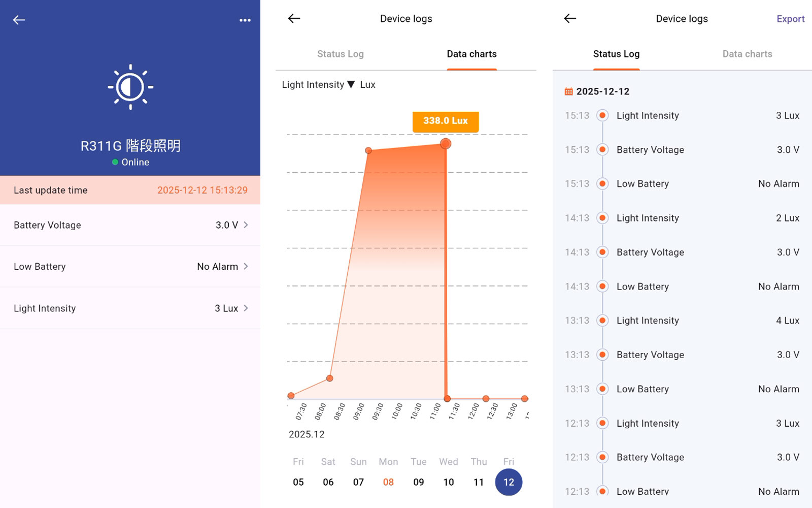Expand the Low Battery No Alarm row
The width and height of the screenshot is (812, 508).
point(130,267)
